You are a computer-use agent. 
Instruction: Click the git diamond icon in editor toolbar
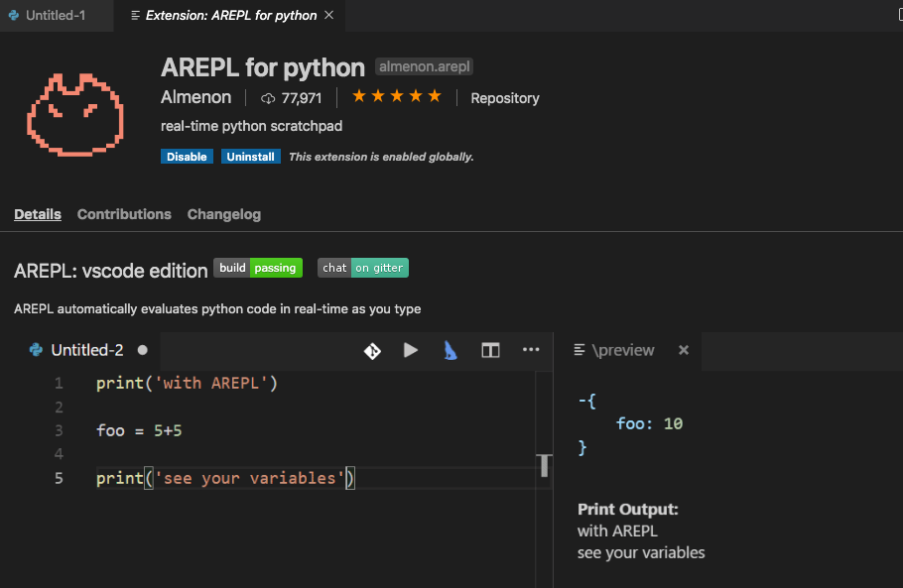pyautogui.click(x=372, y=350)
